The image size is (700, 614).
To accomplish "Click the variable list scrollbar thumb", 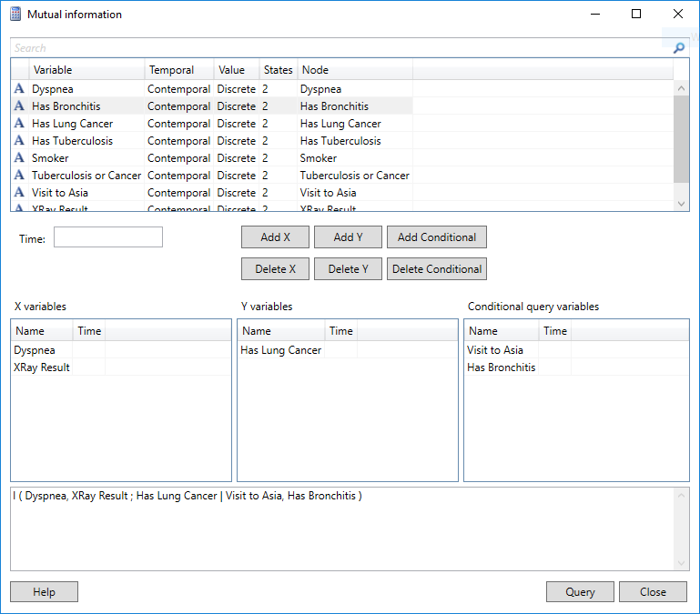I will click(x=681, y=139).
